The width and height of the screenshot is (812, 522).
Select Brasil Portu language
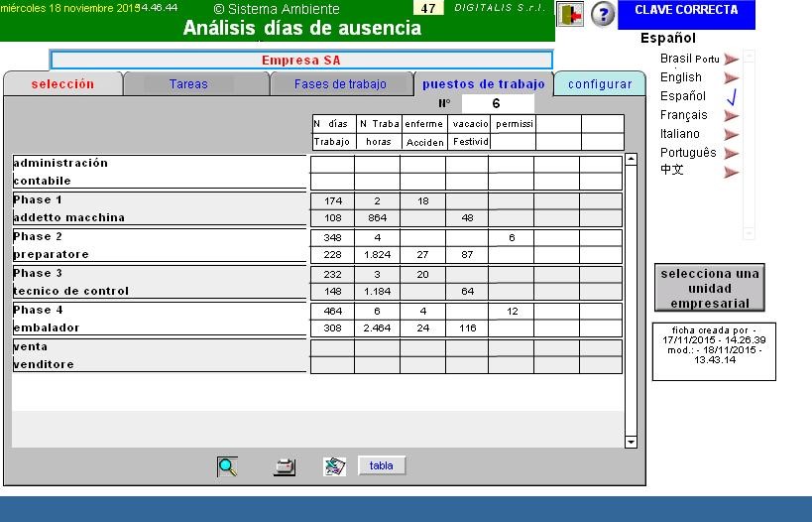coord(689,59)
